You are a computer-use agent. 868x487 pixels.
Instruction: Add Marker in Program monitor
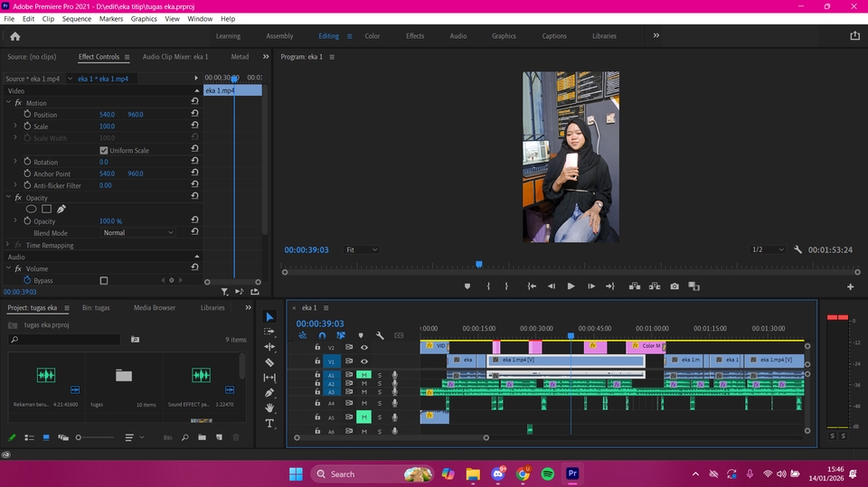(467, 286)
